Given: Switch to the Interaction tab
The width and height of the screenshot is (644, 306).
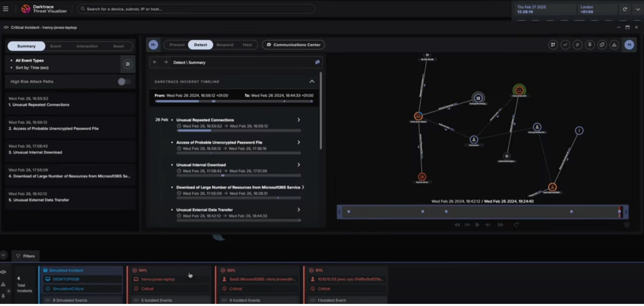Looking at the screenshot, I should click(x=87, y=46).
